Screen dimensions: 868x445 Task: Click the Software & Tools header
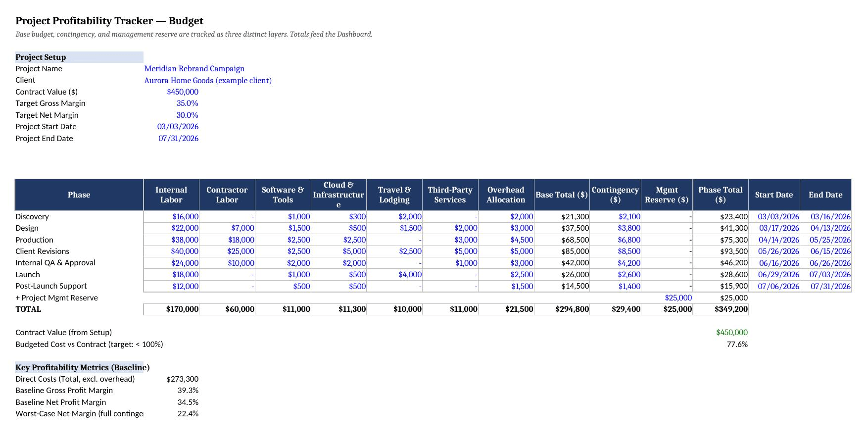point(283,195)
